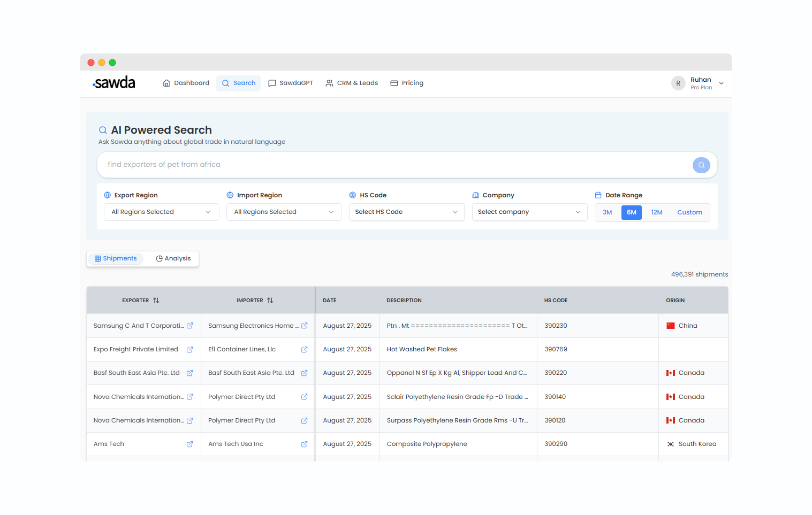Open external link for Ams Tech exporter
Viewport: 812px width, 515px height.
pos(189,444)
